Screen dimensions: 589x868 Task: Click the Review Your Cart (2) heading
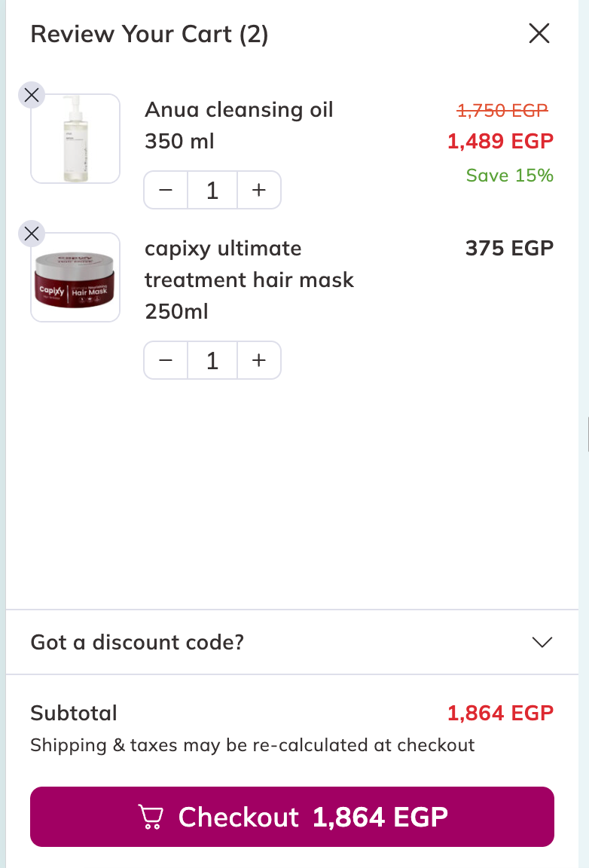149,34
